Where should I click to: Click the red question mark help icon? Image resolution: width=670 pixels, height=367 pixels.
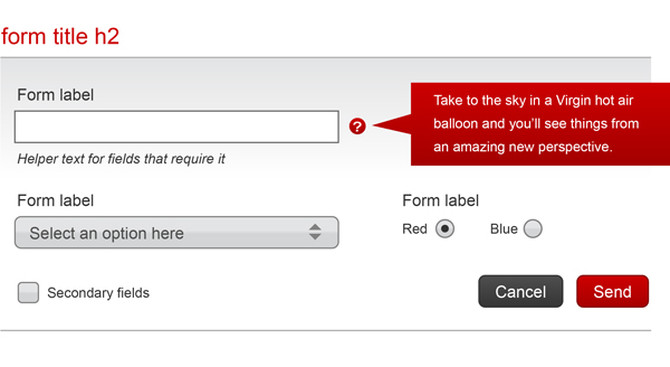pyautogui.click(x=357, y=126)
